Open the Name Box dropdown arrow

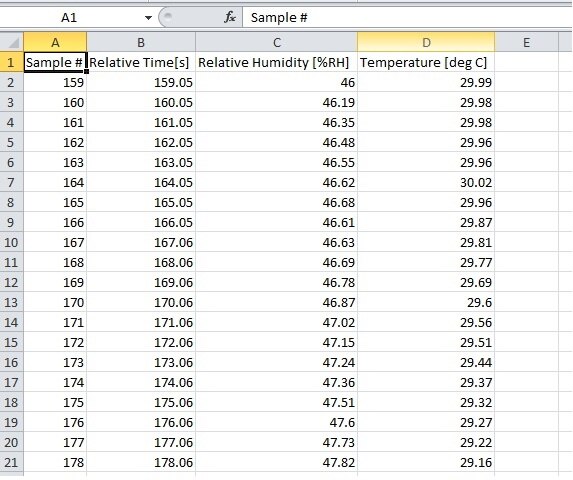click(x=148, y=18)
